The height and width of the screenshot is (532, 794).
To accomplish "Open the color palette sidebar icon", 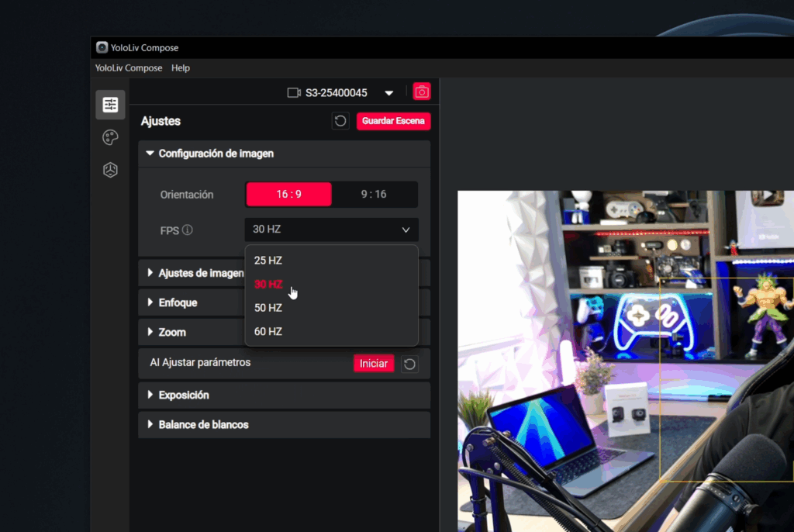I will point(110,138).
